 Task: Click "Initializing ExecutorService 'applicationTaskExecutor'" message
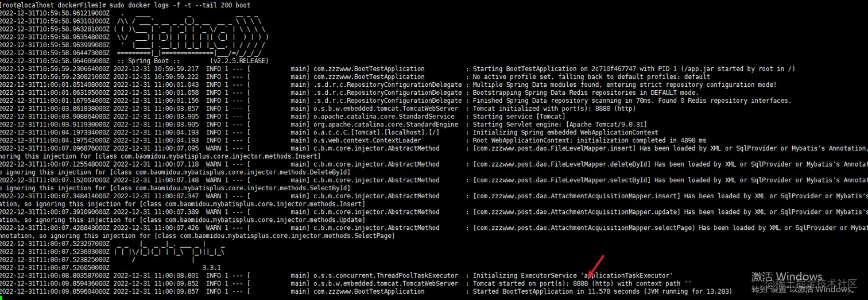tap(572, 275)
